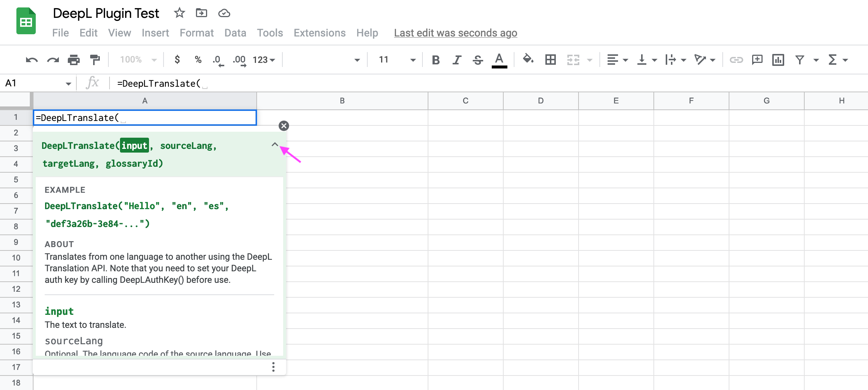Open vertical align dropdown
The width and height of the screenshot is (868, 390).
[x=647, y=60]
